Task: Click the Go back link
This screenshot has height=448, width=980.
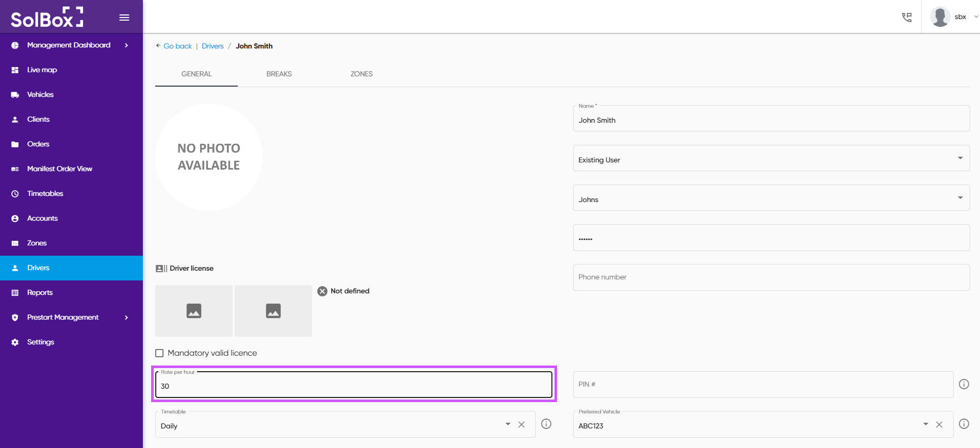Action: [x=177, y=46]
